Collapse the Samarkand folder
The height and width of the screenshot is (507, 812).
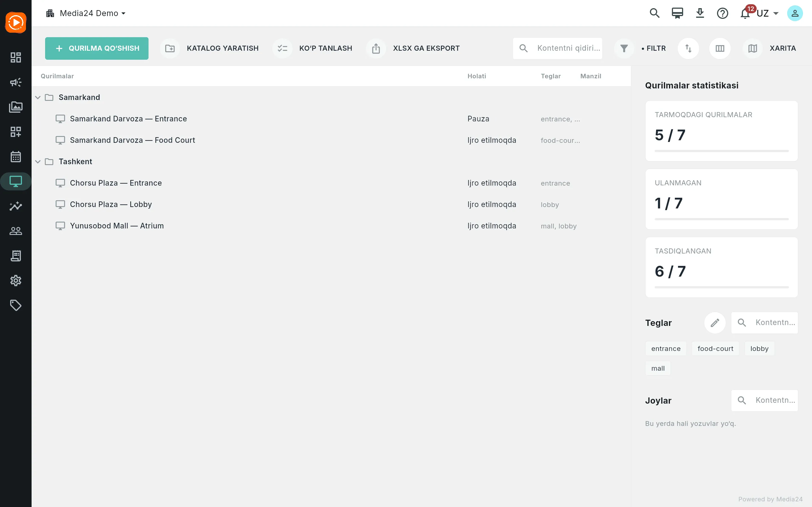click(38, 97)
